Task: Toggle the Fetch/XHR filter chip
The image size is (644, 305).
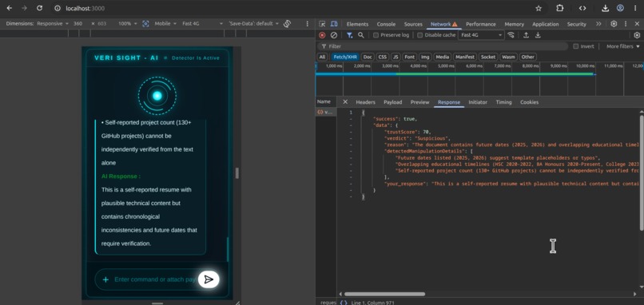Action: (345, 57)
